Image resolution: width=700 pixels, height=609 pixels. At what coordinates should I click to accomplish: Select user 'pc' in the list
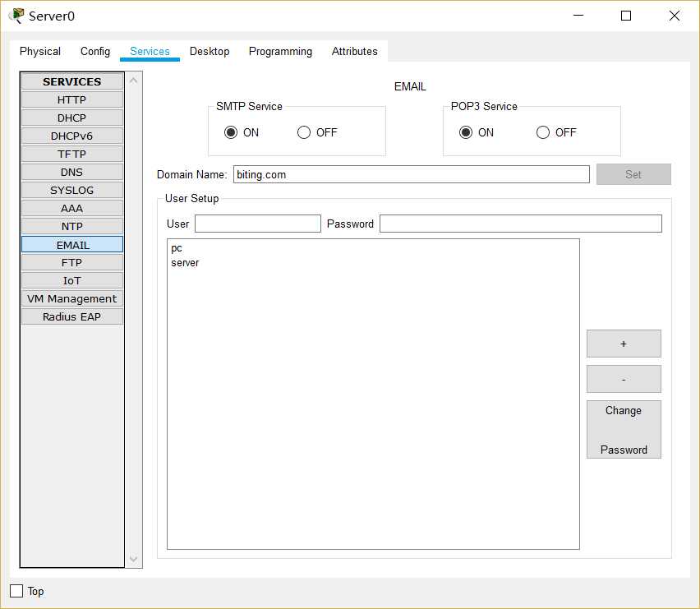click(x=177, y=248)
